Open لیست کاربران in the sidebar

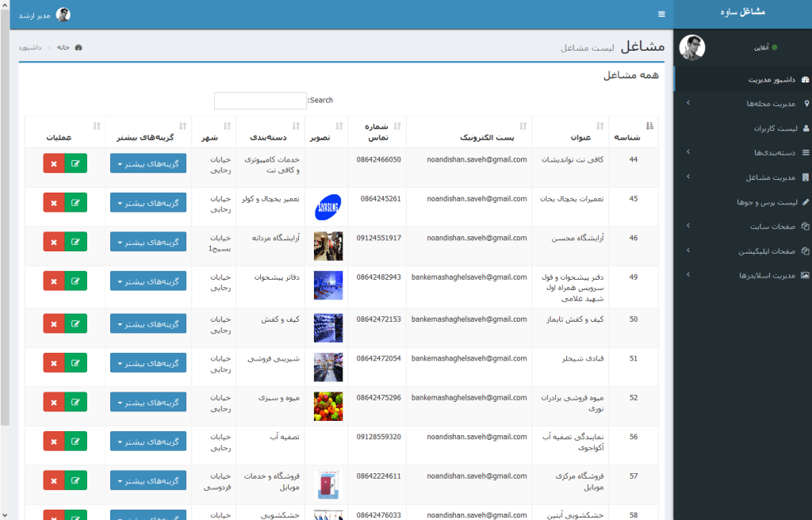[743, 128]
